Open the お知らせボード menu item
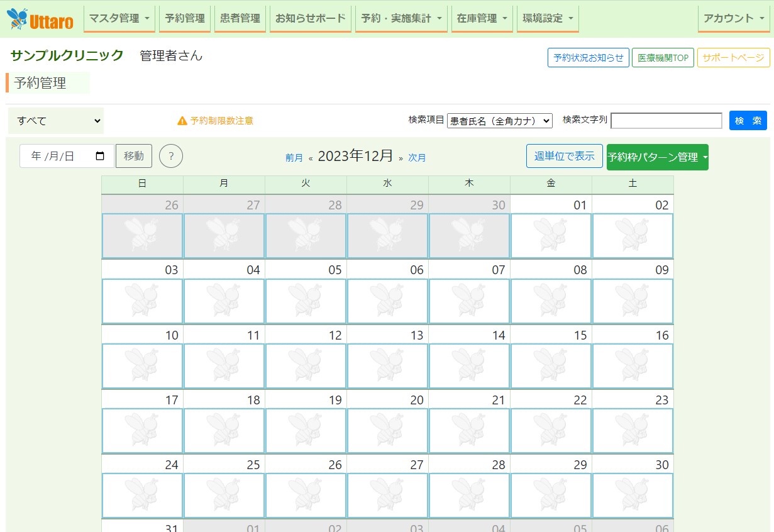Image resolution: width=774 pixels, height=532 pixels. click(311, 19)
